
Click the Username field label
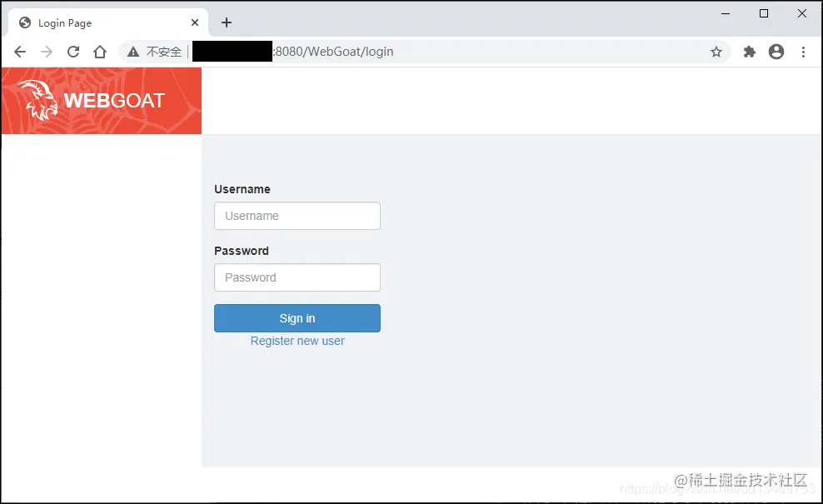coord(242,189)
